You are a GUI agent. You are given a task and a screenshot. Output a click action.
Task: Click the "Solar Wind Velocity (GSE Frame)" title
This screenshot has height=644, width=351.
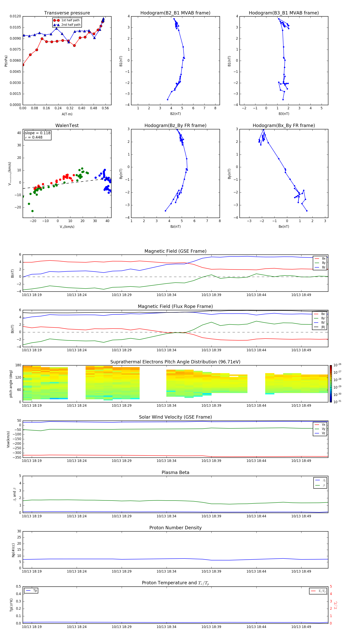click(x=175, y=417)
